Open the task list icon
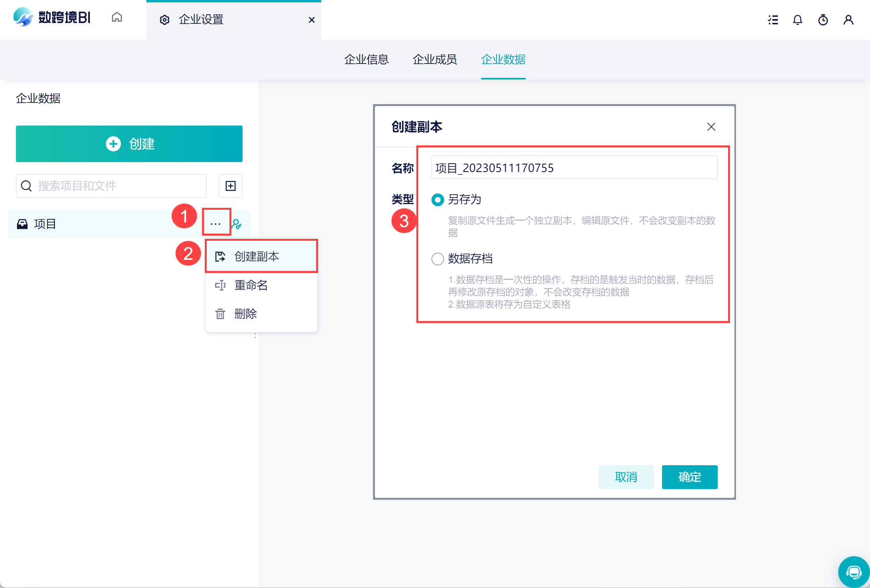 click(773, 20)
